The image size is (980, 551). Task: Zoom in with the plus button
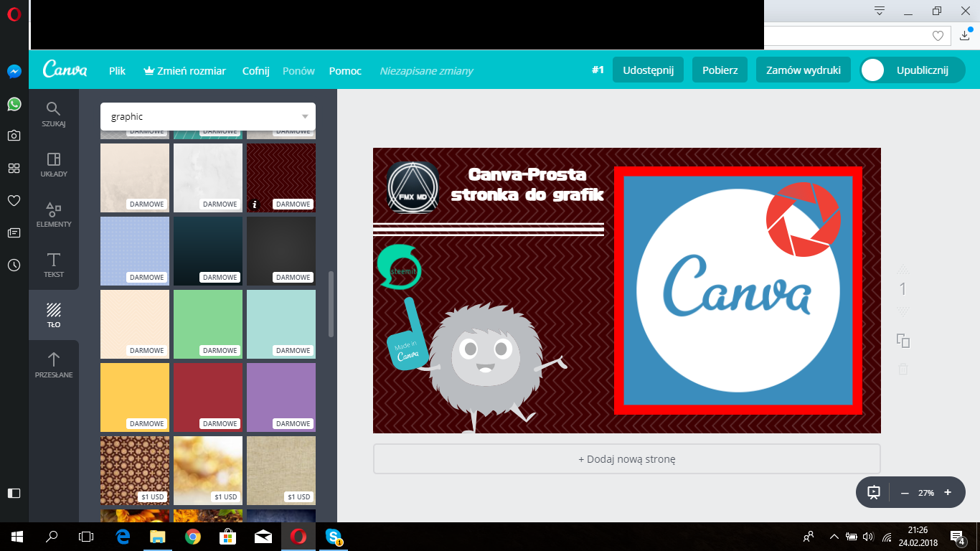point(948,493)
